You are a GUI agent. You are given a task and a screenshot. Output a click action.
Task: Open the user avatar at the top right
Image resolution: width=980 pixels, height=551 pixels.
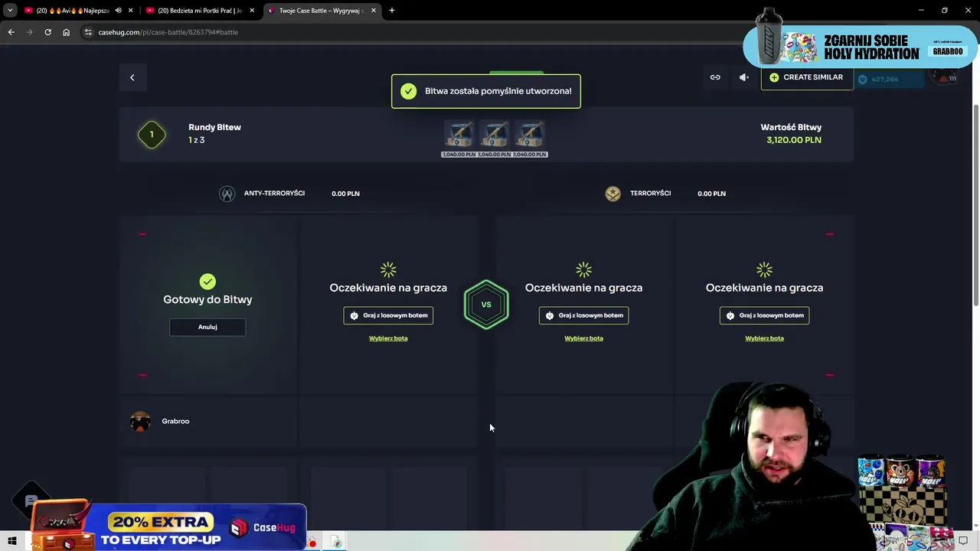(x=943, y=77)
